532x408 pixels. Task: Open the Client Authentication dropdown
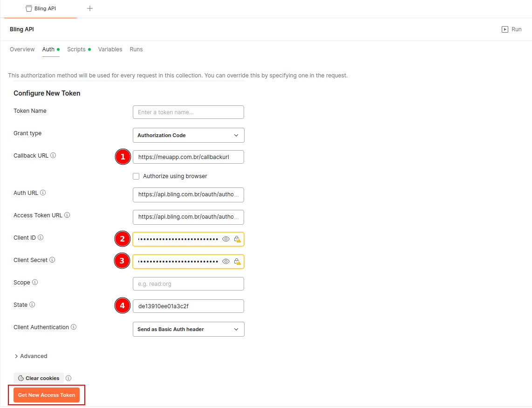point(188,329)
